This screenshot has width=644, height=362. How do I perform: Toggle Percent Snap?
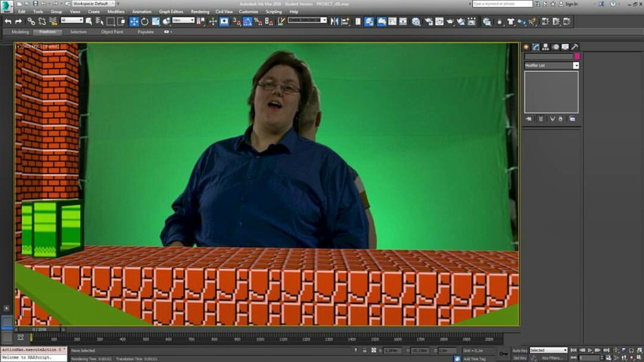pyautogui.click(x=258, y=21)
